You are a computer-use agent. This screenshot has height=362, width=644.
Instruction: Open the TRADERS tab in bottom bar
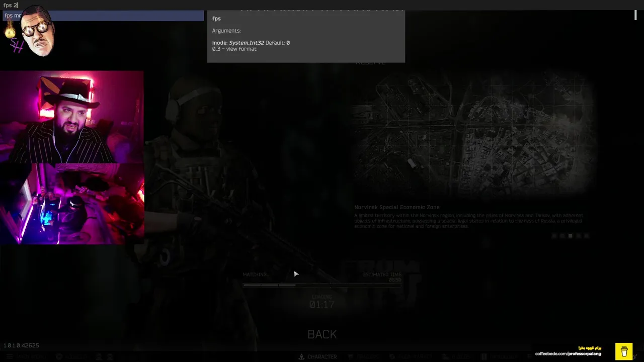tap(363, 357)
